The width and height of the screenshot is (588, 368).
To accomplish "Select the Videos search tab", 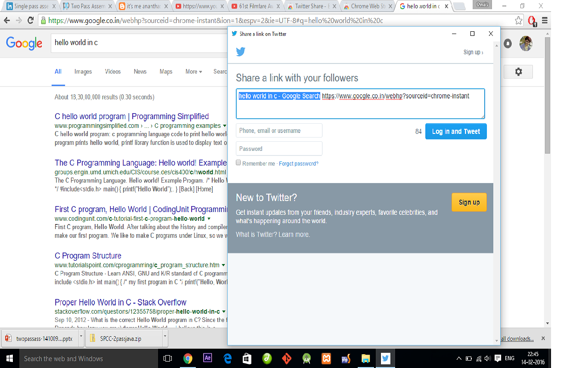I will [113, 71].
